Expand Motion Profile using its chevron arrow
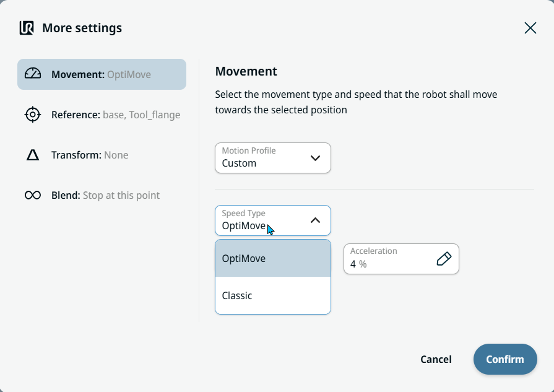 pos(315,158)
